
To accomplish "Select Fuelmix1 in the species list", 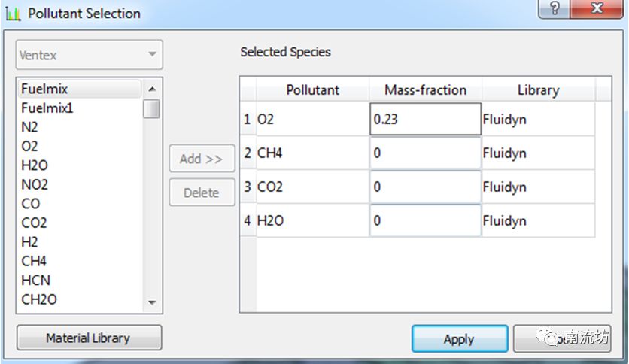I will coord(47,108).
